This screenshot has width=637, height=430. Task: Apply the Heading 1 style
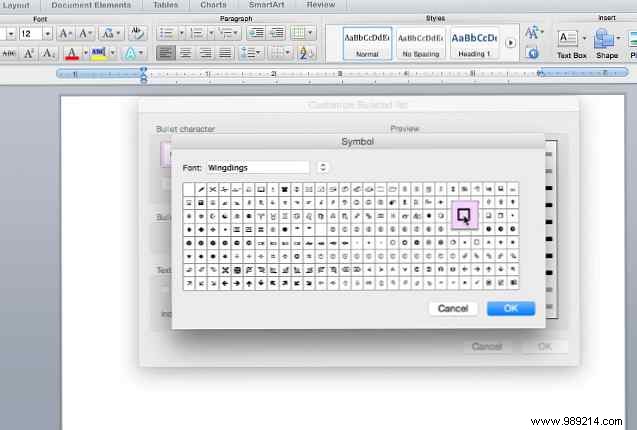tap(474, 43)
